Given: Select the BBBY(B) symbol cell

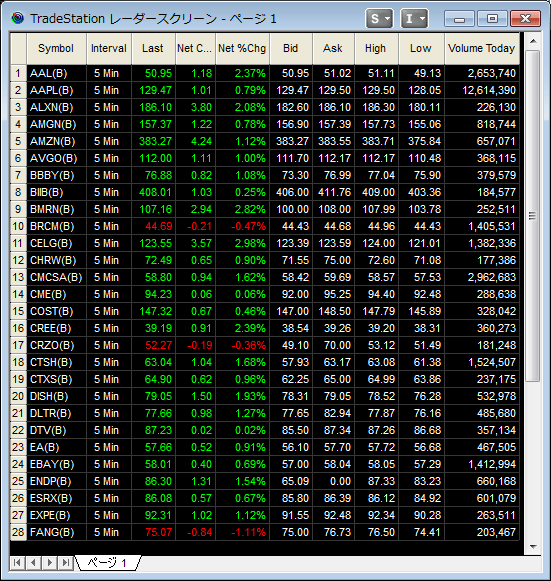Looking at the screenshot, I should [56, 175].
